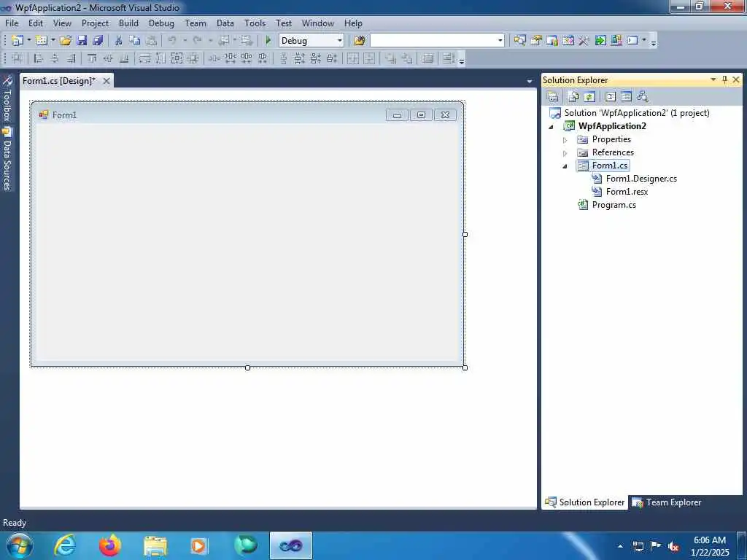Click Show All Files in Solution Explorer
747x560 pixels.
(x=573, y=97)
